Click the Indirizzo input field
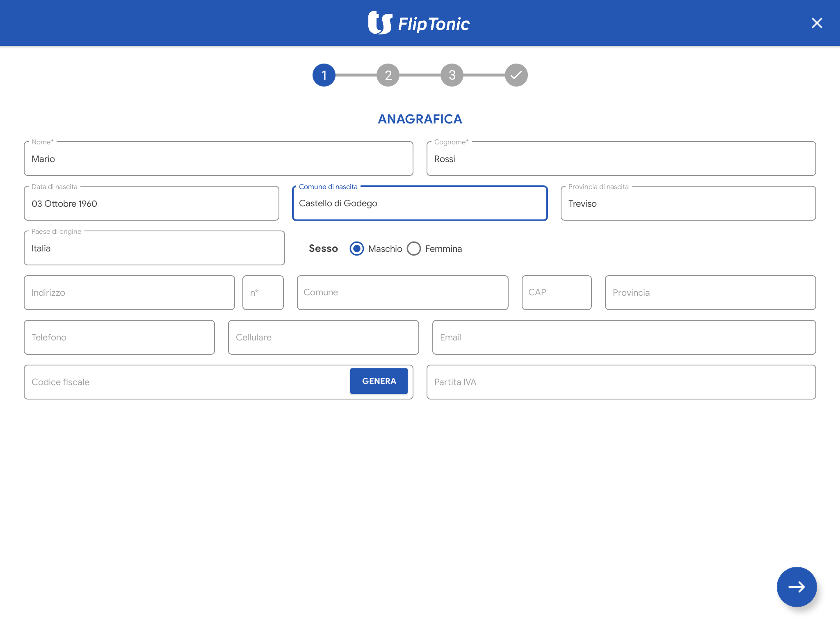Image resolution: width=840 pixels, height=630 pixels. coord(129,292)
